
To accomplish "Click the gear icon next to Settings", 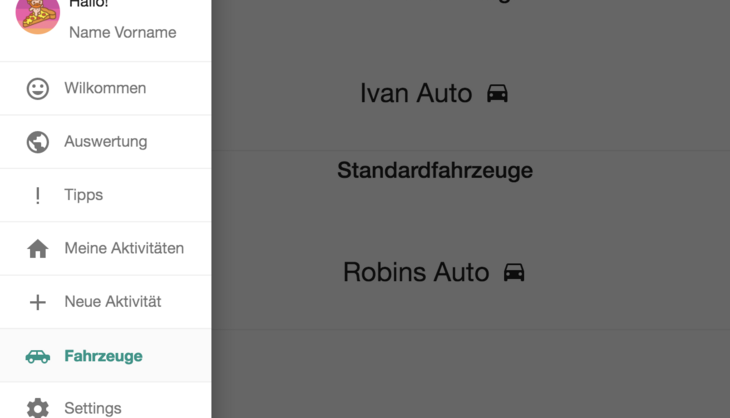I will (x=38, y=408).
